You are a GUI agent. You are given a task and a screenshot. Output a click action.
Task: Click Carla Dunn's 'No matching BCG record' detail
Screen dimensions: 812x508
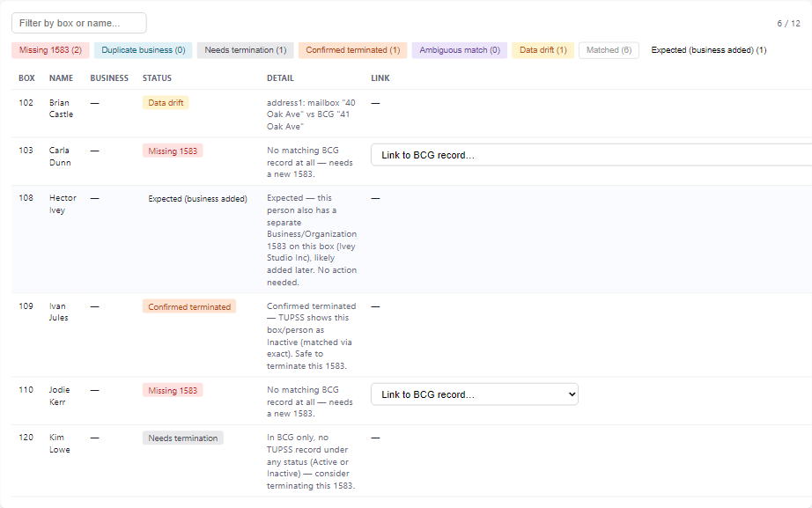pyautogui.click(x=310, y=162)
